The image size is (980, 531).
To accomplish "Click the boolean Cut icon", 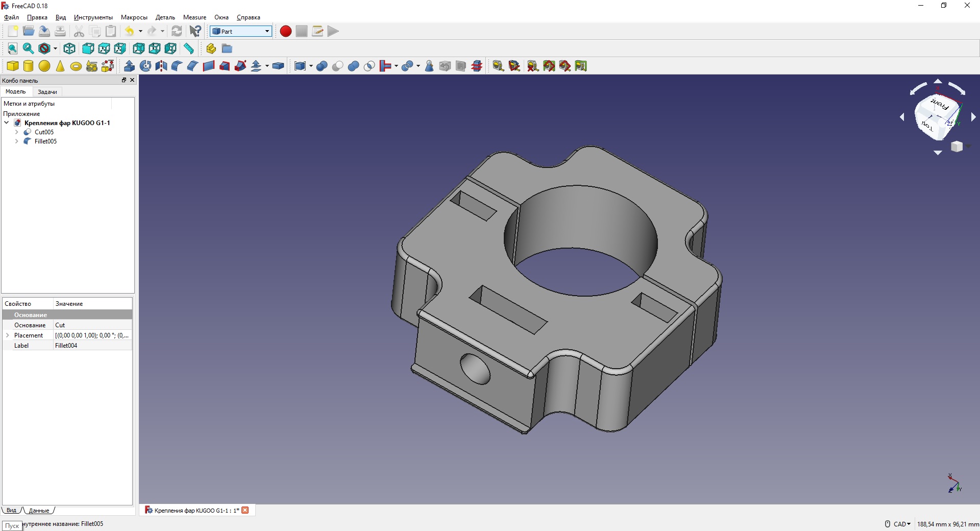I will click(x=337, y=66).
